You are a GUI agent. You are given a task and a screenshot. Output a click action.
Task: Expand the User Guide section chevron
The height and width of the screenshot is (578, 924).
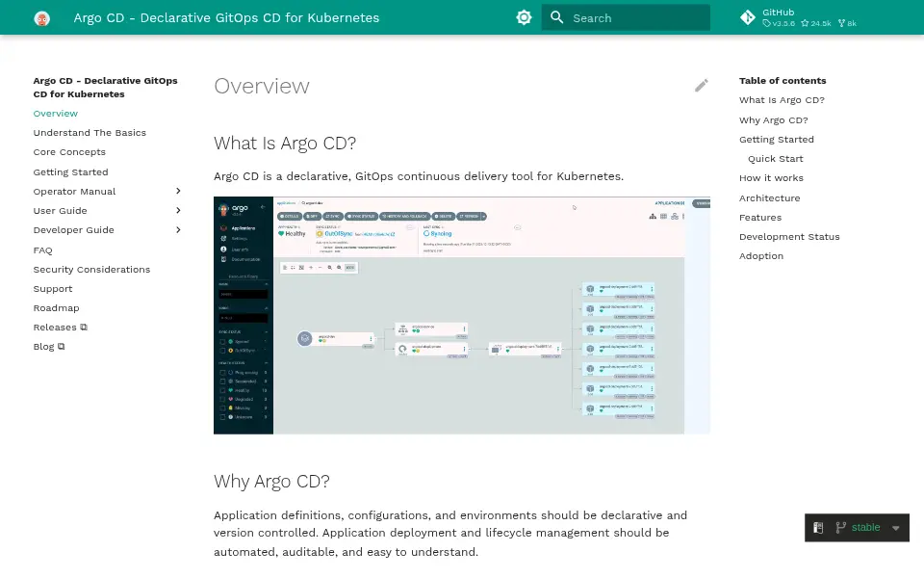click(x=178, y=211)
